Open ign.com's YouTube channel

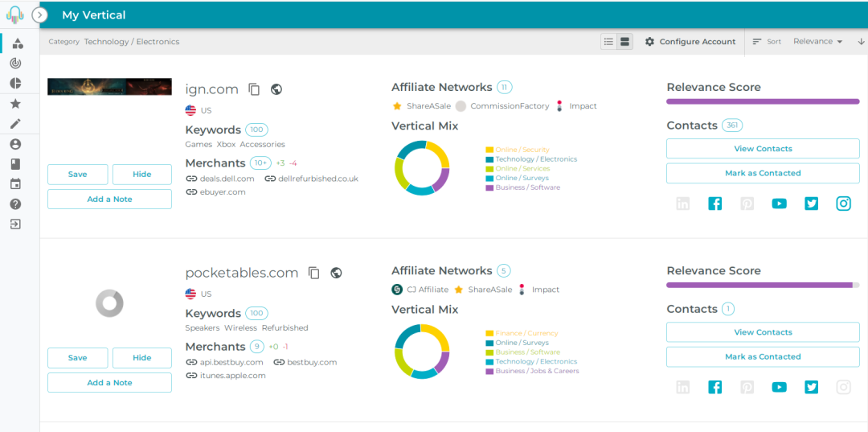pyautogui.click(x=779, y=204)
